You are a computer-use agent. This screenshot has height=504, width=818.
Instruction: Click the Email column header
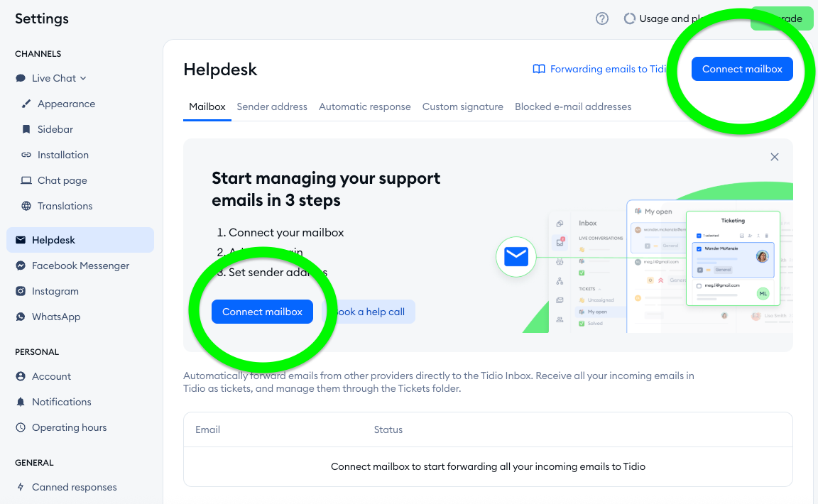[207, 429]
